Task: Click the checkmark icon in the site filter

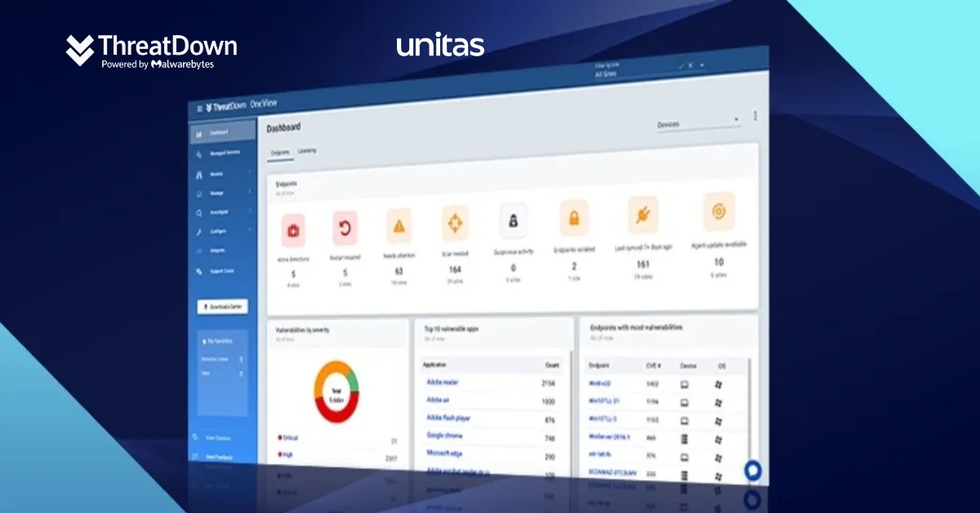Action: pyautogui.click(x=680, y=65)
